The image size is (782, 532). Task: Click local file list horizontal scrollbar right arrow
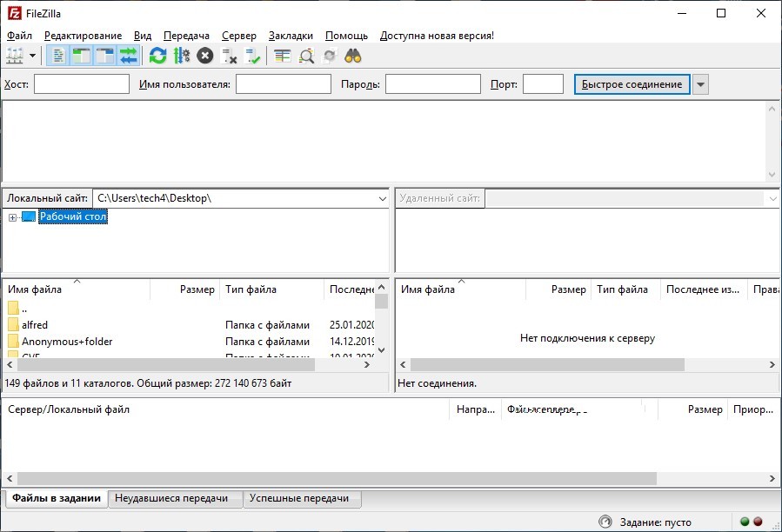coord(367,365)
